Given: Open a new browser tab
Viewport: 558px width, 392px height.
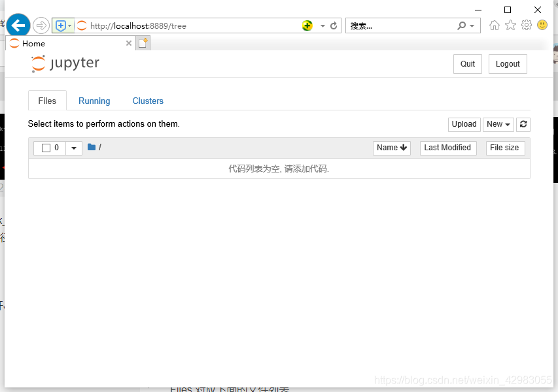Looking at the screenshot, I should click(x=143, y=43).
